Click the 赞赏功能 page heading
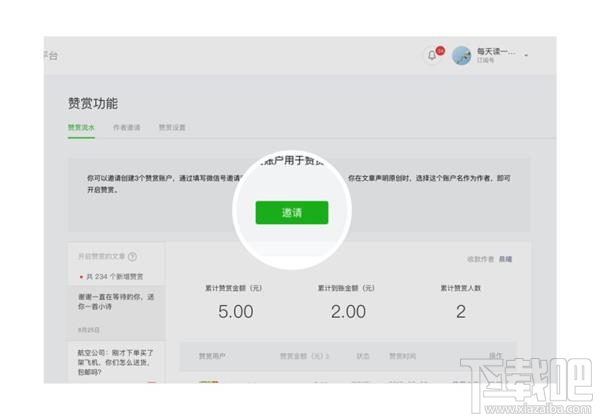Image resolution: width=600 pixels, height=419 pixels. pos(92,103)
